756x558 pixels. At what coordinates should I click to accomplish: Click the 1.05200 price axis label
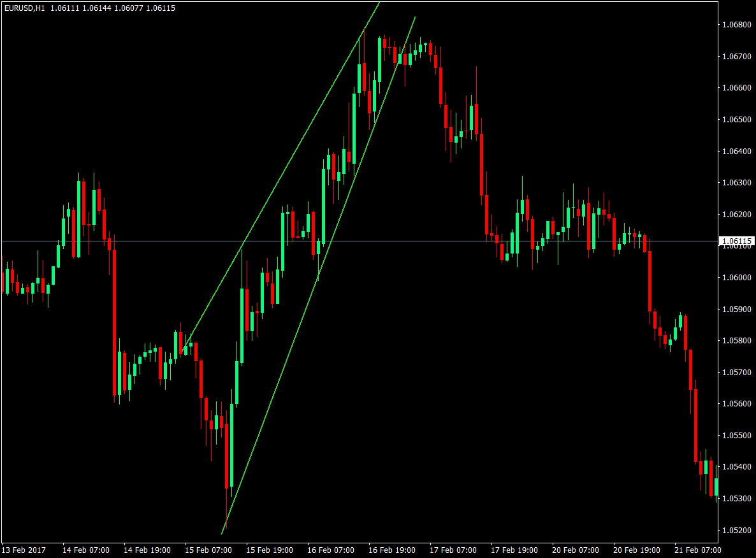coord(738,529)
